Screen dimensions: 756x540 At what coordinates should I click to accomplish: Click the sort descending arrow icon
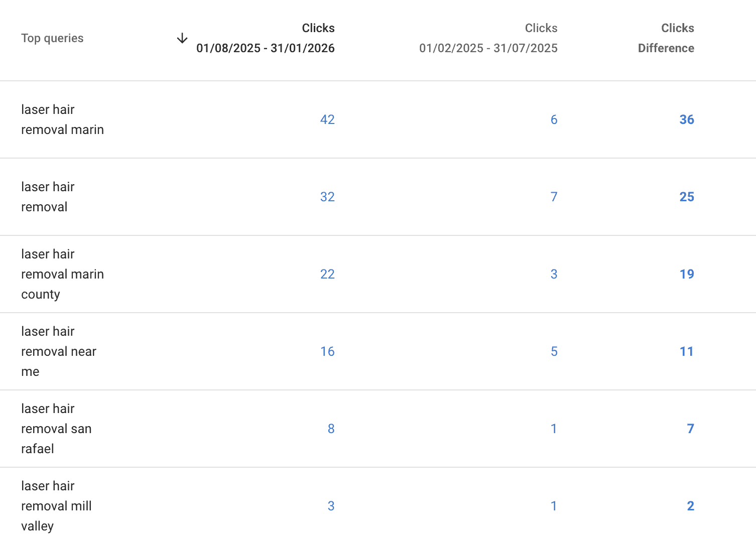coord(182,38)
